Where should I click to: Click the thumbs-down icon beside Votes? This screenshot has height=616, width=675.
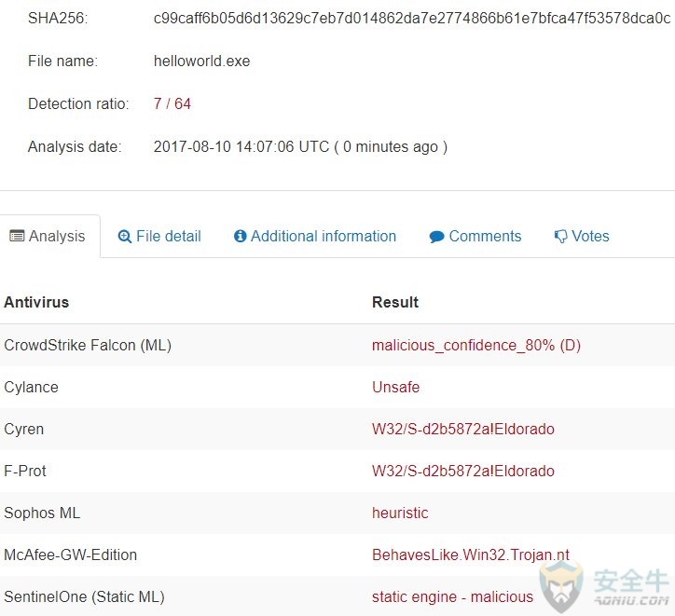[x=560, y=236]
